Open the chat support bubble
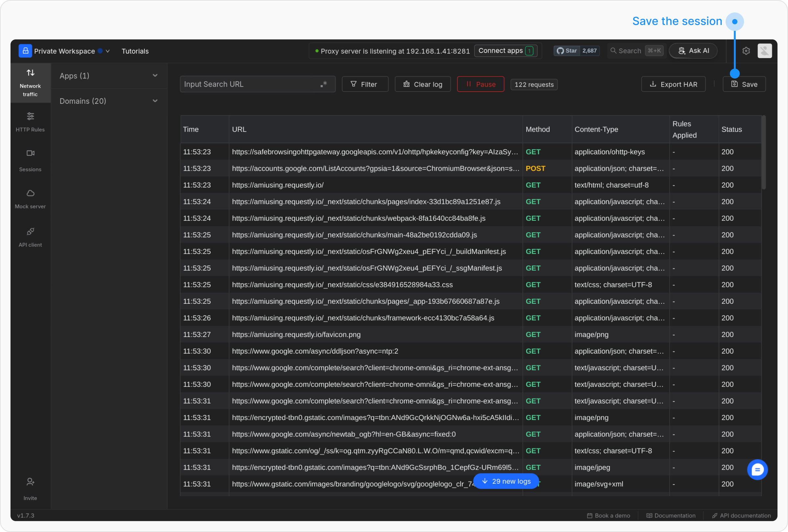The height and width of the screenshot is (532, 788). pos(757,469)
